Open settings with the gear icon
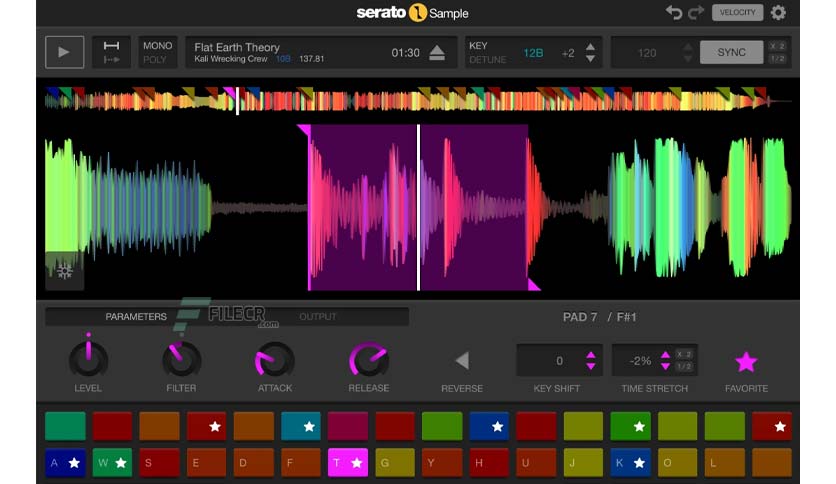836x484 pixels. (778, 13)
